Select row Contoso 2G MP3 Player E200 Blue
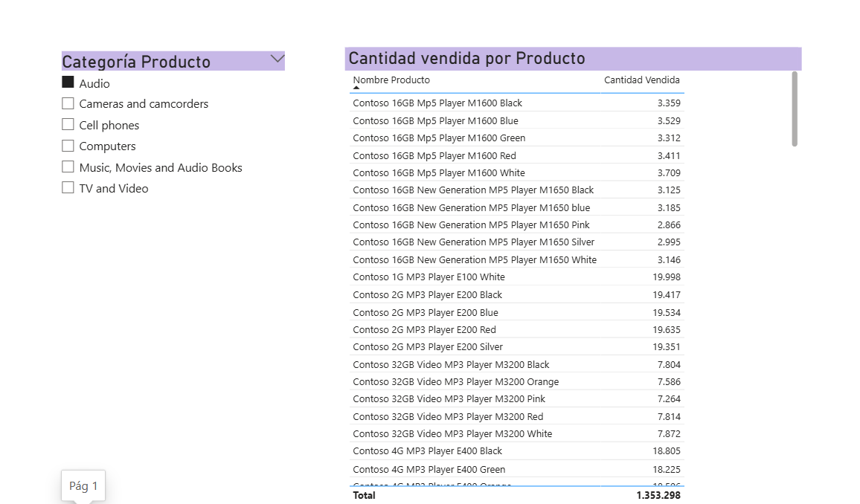This screenshot has width=860, height=504. coord(516,312)
